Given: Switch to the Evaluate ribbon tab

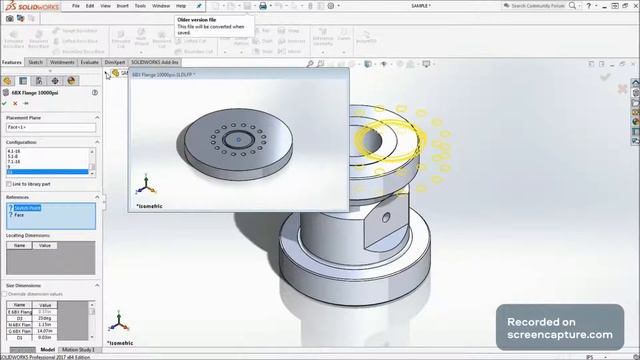Looking at the screenshot, I should (89, 62).
